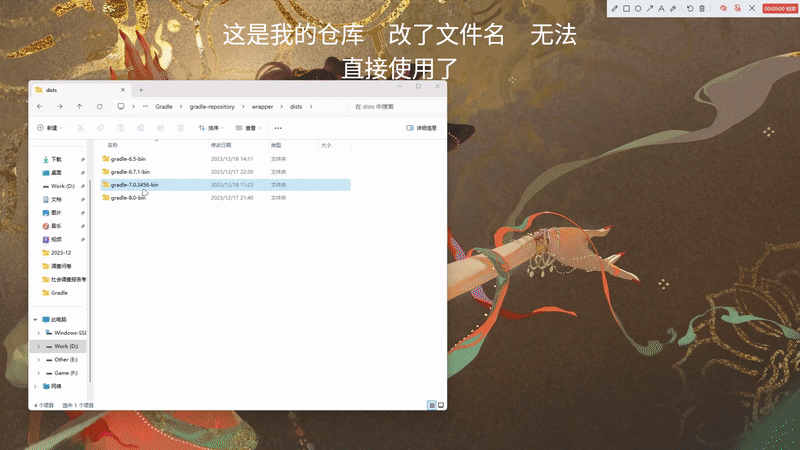Expand chevron after Gradle breadcrumb
Image resolution: width=800 pixels, height=450 pixels.
pos(181,107)
